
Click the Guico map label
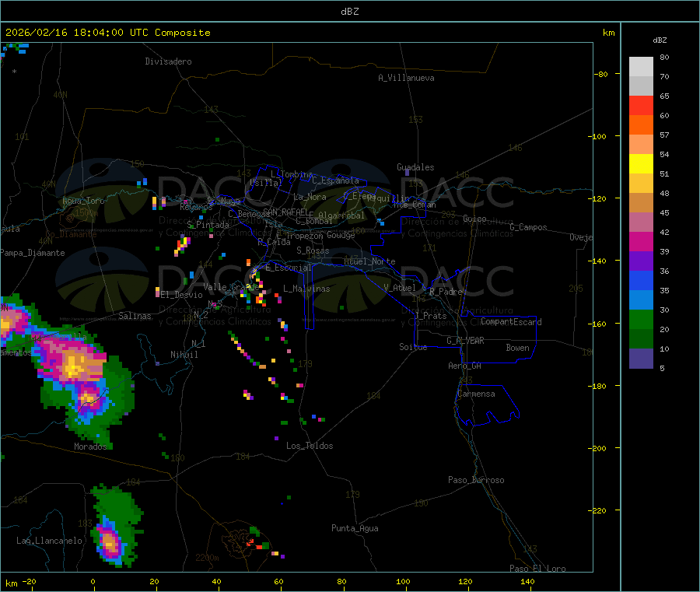click(x=474, y=219)
